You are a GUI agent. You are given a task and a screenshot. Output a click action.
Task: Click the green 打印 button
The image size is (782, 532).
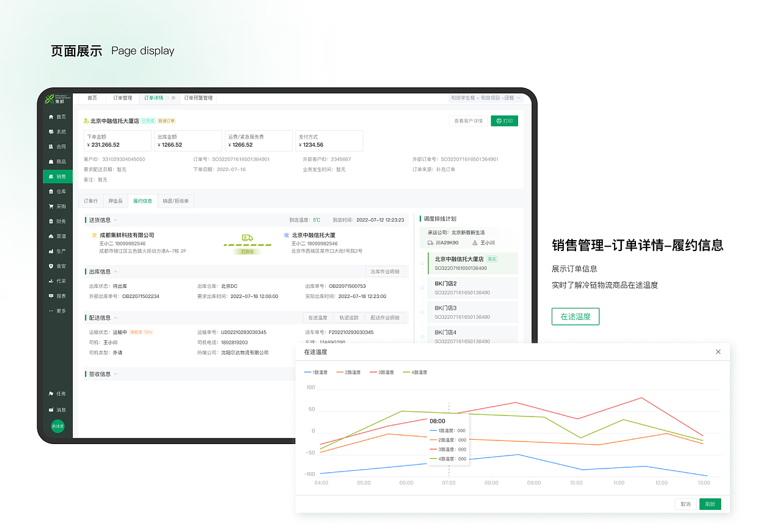(x=504, y=120)
